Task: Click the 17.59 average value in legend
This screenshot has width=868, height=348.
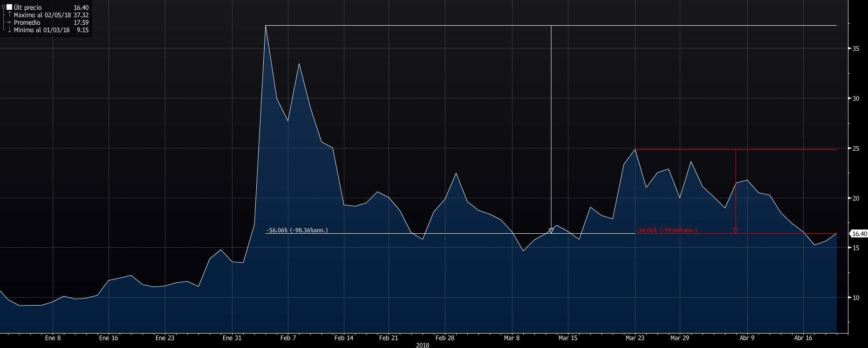Action: (x=81, y=22)
